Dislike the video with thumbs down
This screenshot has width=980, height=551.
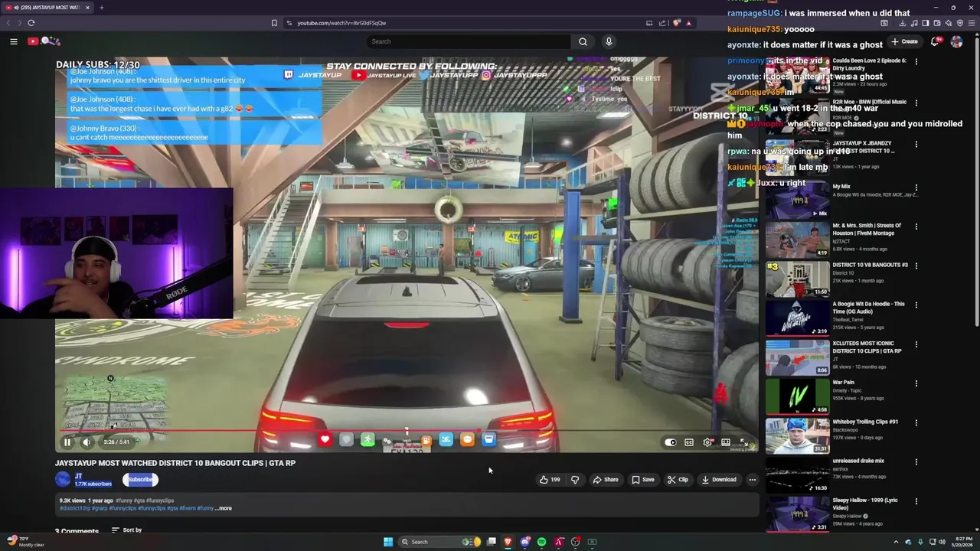click(x=575, y=480)
